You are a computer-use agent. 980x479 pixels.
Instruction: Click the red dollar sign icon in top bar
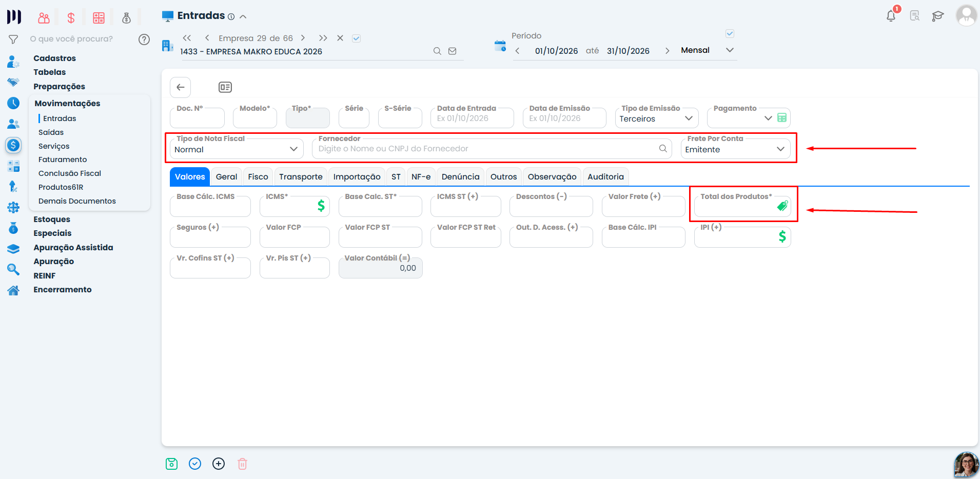(x=71, y=18)
